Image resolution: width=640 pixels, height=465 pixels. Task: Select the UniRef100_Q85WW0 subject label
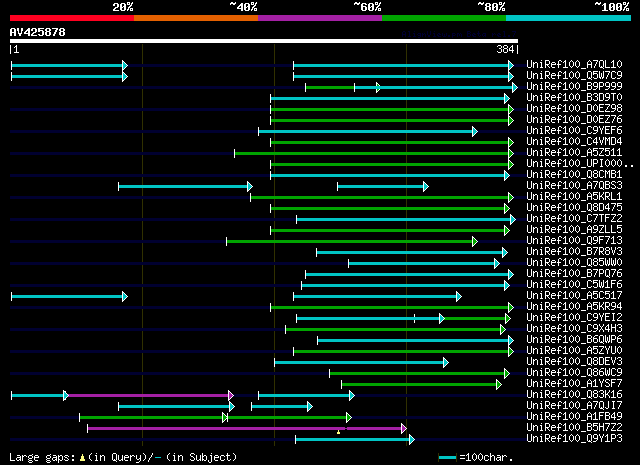coord(574,263)
